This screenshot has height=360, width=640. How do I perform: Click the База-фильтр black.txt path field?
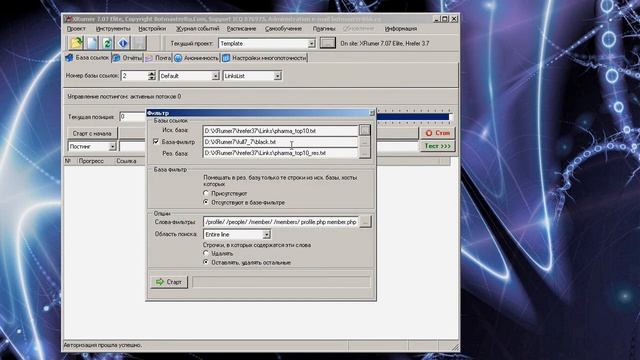pyautogui.click(x=280, y=142)
